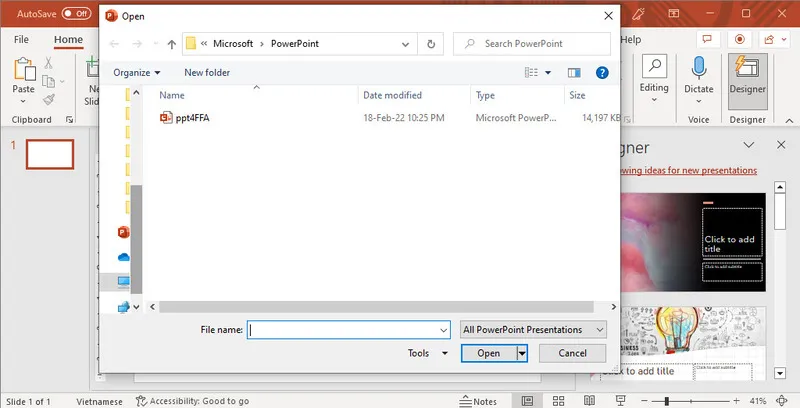Image resolution: width=800 pixels, height=408 pixels.
Task: Click the Open button's split arrow
Action: (x=522, y=353)
